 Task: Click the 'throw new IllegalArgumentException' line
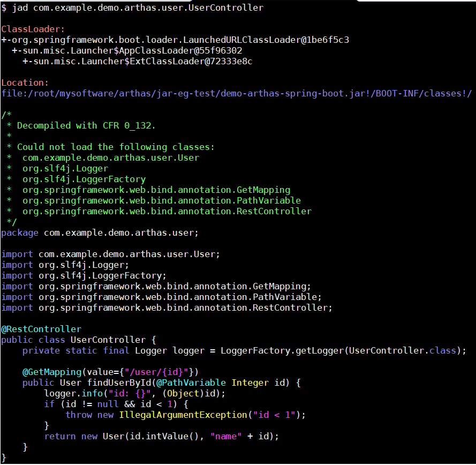(186, 415)
